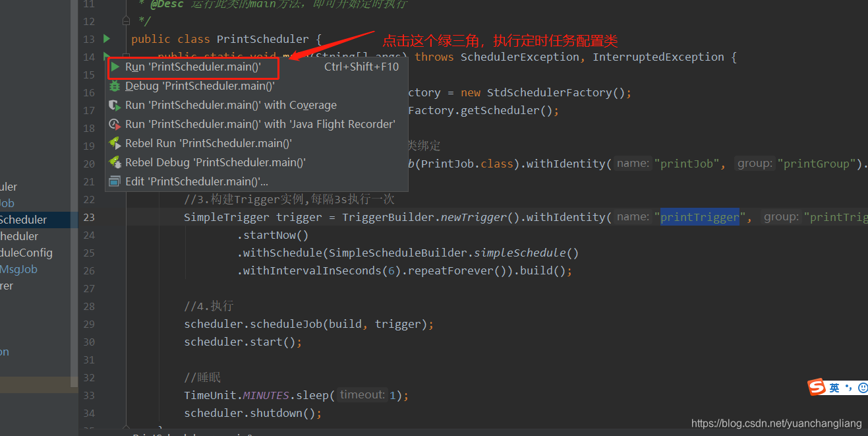
Task: Click the PrintScheduler class name on line 13
Action: 263,39
